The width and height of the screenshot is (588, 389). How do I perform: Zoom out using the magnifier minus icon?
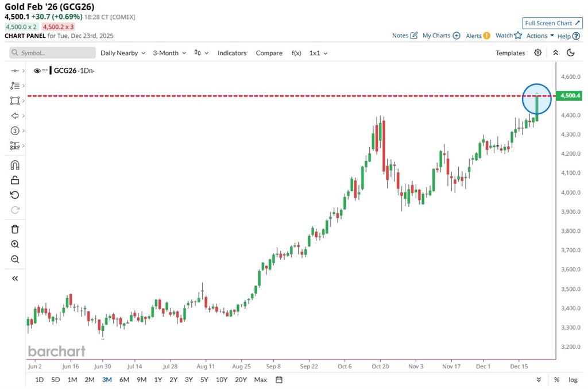tap(15, 259)
